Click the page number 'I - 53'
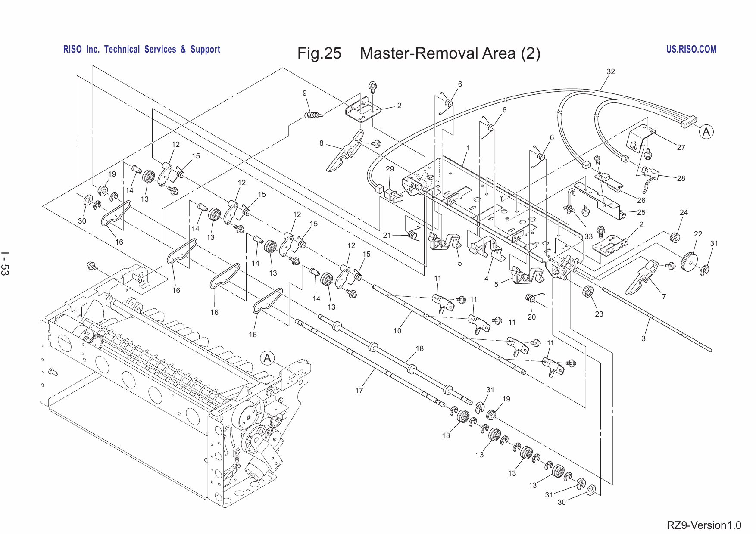The height and width of the screenshot is (534, 756). pyautogui.click(x=5, y=263)
